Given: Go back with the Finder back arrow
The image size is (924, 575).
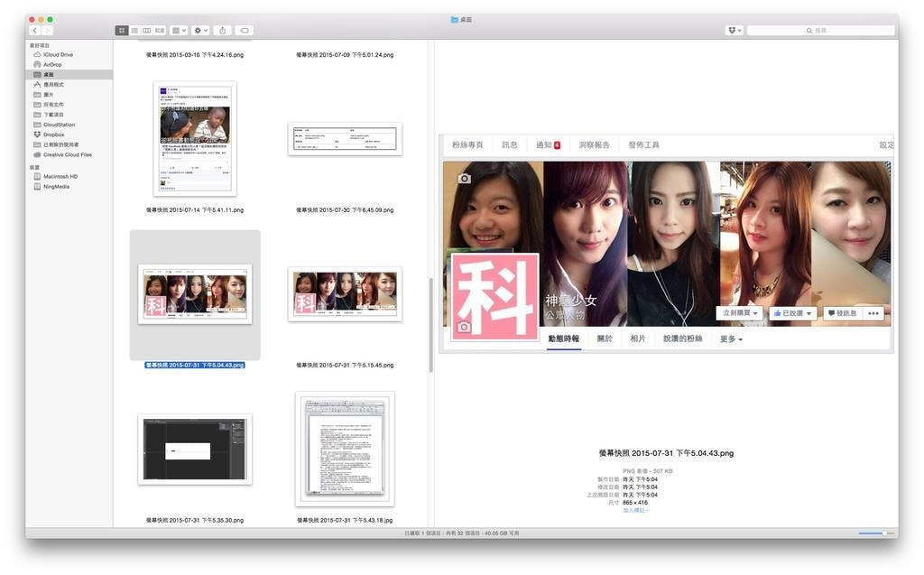Looking at the screenshot, I should point(35,30).
